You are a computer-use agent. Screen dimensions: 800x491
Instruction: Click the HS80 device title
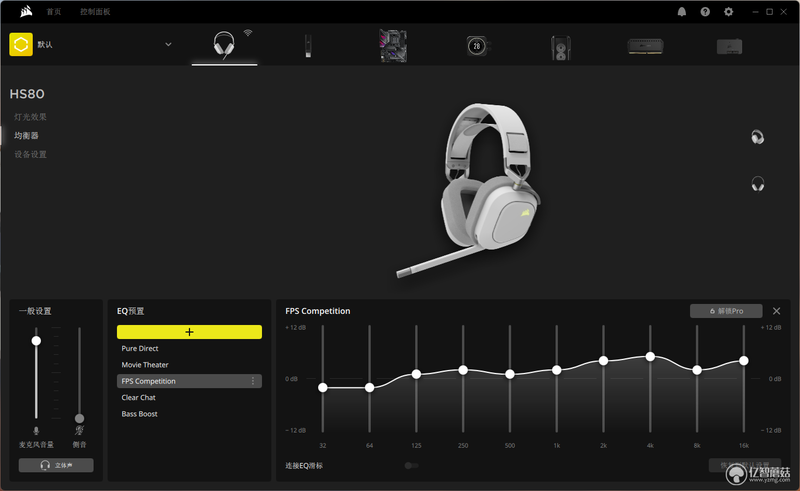click(27, 94)
